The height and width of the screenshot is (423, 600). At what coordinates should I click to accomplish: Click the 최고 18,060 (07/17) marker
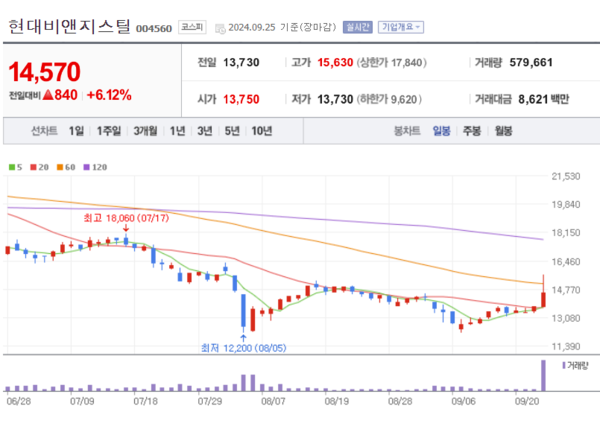coord(126,218)
